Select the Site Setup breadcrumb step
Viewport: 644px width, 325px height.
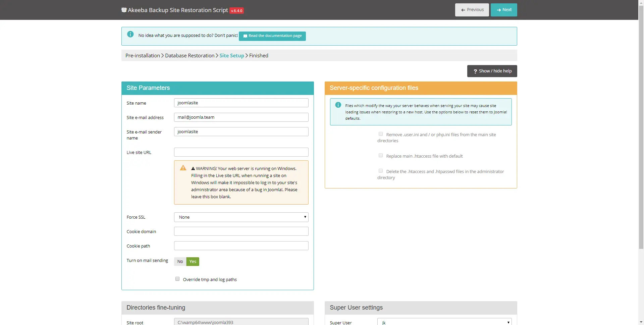[232, 56]
